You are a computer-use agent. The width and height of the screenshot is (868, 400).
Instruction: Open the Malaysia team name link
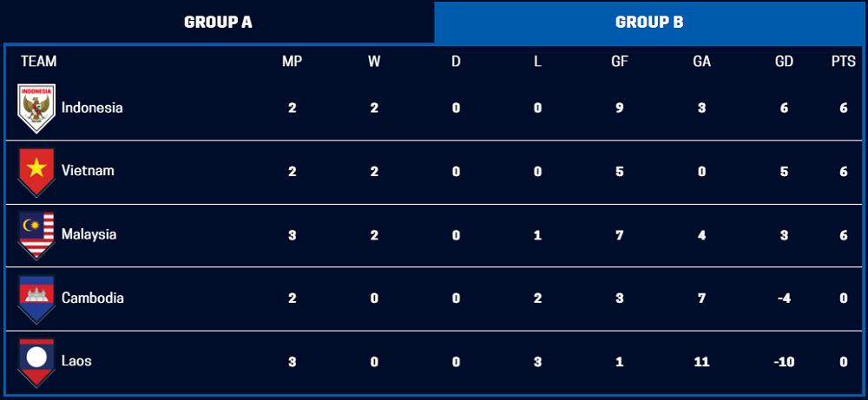click(89, 234)
